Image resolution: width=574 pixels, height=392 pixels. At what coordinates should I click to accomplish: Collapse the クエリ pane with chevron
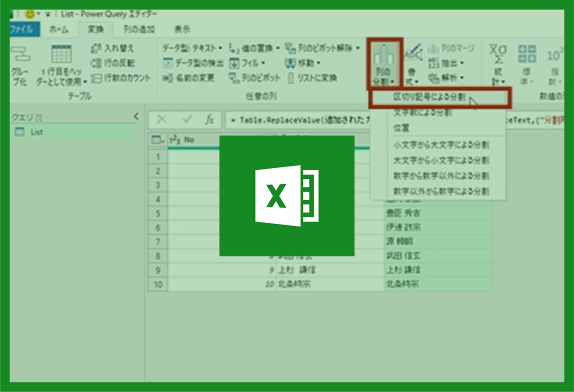(136, 116)
